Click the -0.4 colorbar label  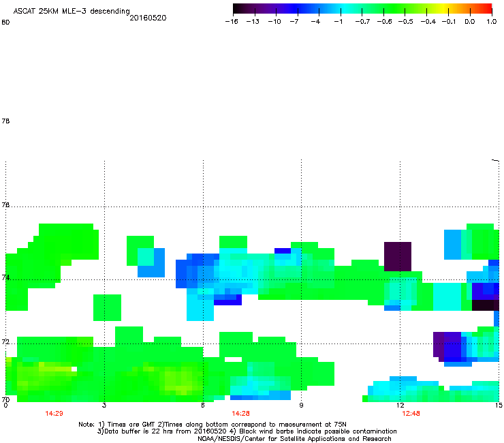tap(428, 22)
